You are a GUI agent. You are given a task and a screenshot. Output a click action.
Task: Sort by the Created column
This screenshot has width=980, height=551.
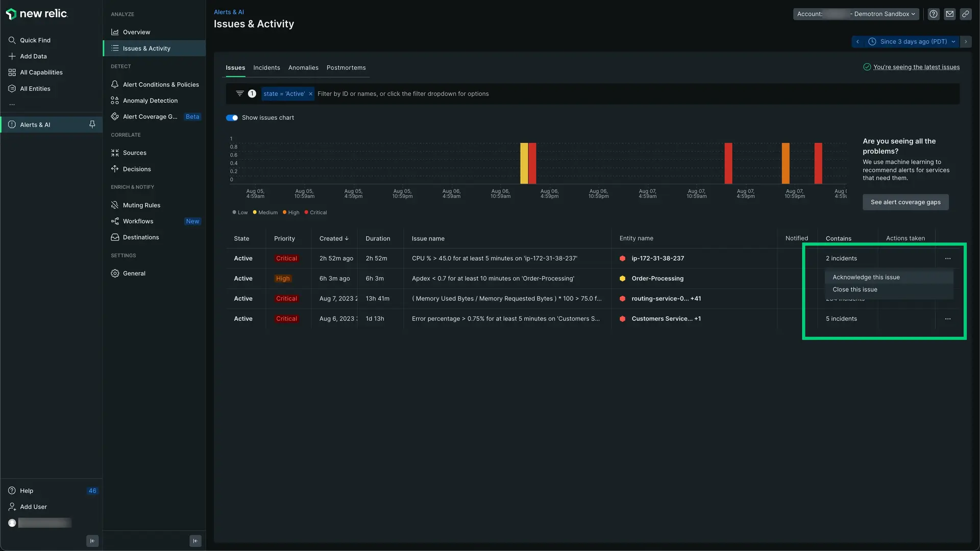click(334, 239)
